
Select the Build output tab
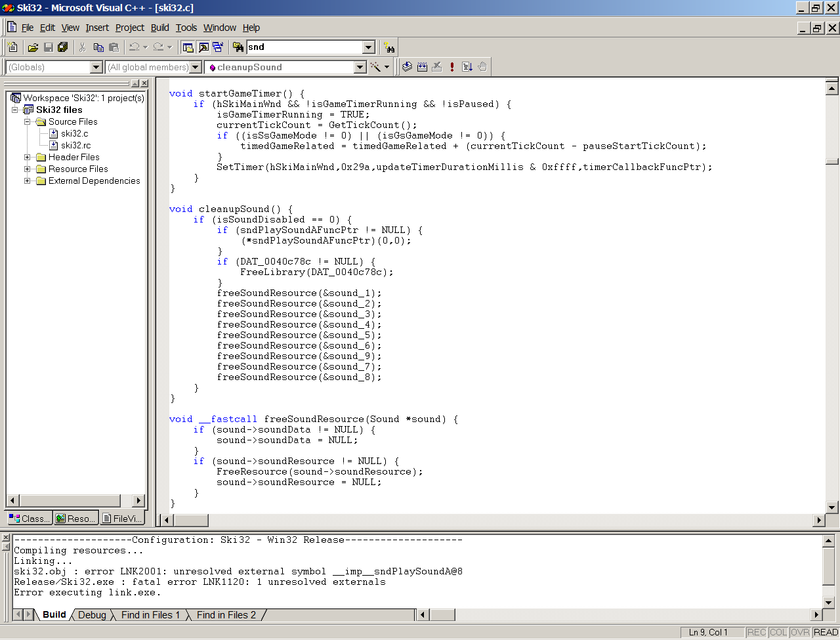point(54,615)
